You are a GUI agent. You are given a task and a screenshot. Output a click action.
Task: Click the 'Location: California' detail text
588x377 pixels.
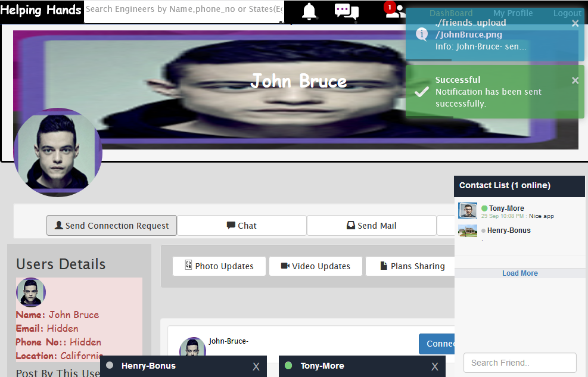(59, 356)
